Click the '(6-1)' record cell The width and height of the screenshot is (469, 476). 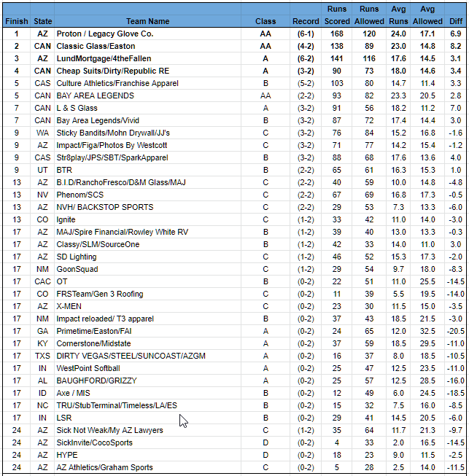306,34
